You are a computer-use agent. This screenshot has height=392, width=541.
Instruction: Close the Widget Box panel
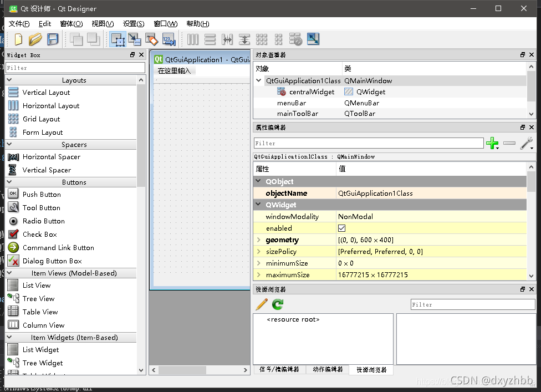(x=141, y=55)
